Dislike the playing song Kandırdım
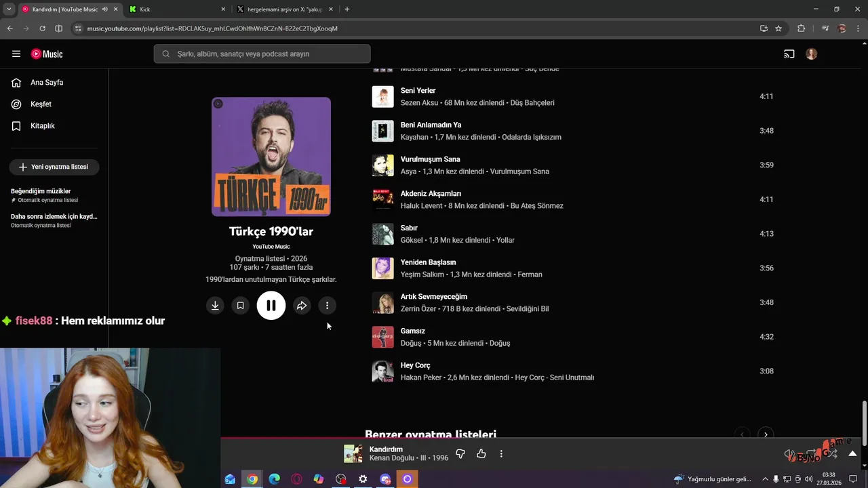This screenshot has width=868, height=488. coord(460,453)
